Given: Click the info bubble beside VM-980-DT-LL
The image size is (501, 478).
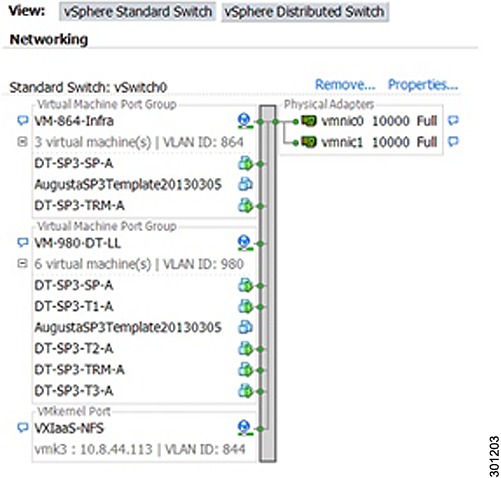Looking at the screenshot, I should point(22,243).
